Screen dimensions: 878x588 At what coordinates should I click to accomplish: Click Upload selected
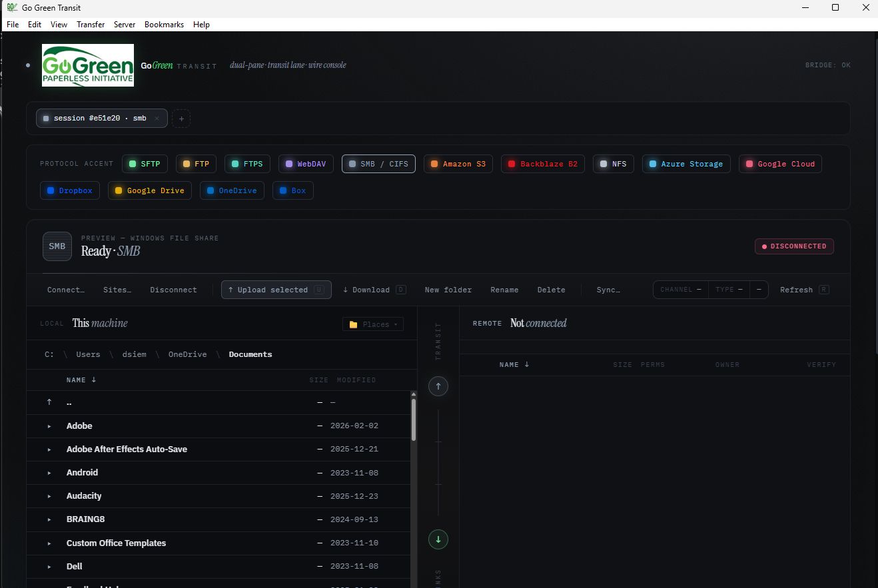click(276, 290)
